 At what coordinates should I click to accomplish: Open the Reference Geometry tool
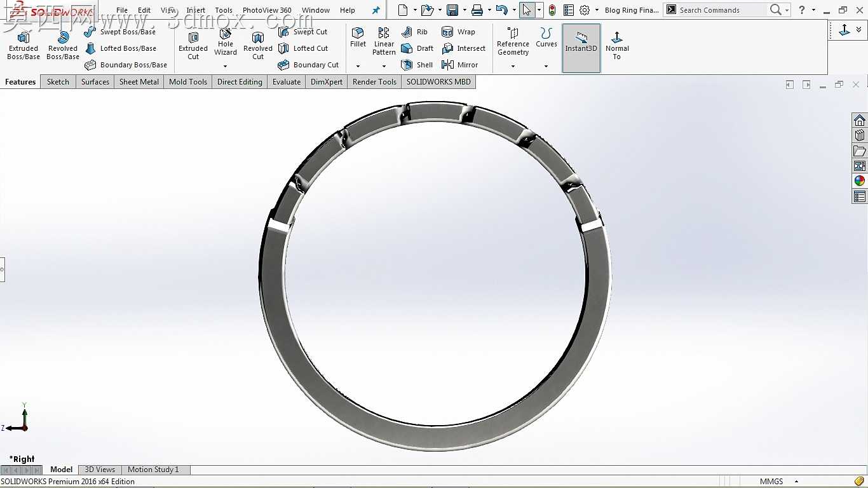513,42
